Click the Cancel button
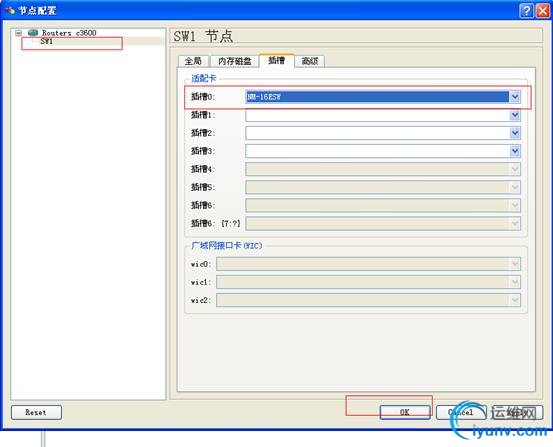This screenshot has width=553, height=447. [461, 412]
